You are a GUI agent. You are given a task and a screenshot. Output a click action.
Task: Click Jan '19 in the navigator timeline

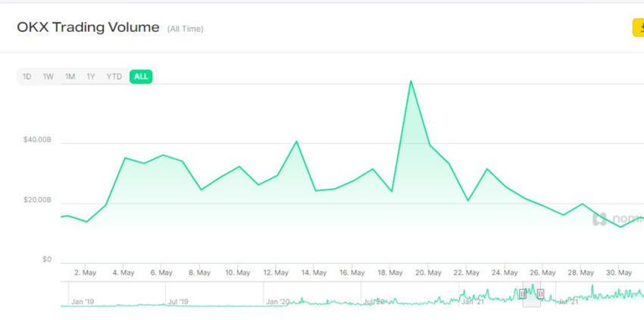click(x=82, y=302)
